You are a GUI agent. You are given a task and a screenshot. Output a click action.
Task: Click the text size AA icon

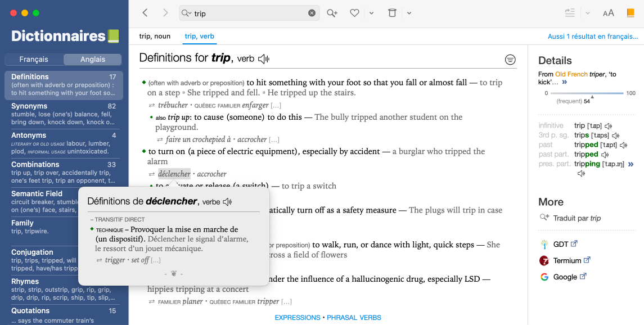pyautogui.click(x=609, y=13)
